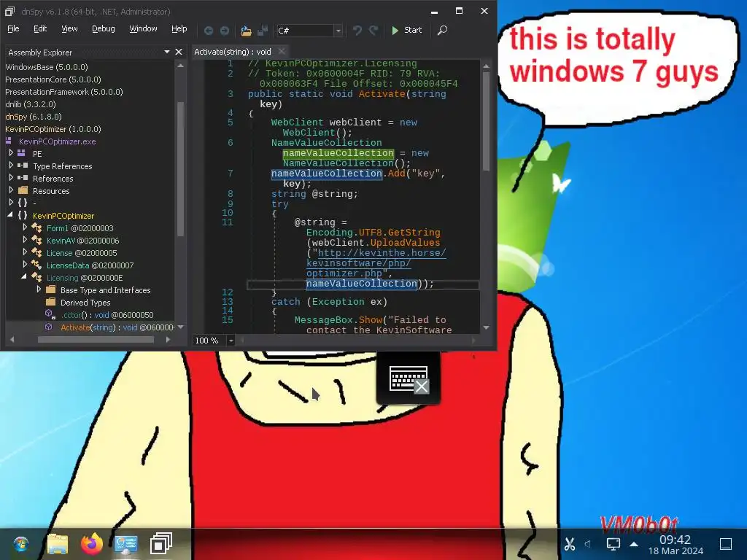Image resolution: width=747 pixels, height=560 pixels.
Task: Click the Redo toolbar icon
Action: pos(373,31)
